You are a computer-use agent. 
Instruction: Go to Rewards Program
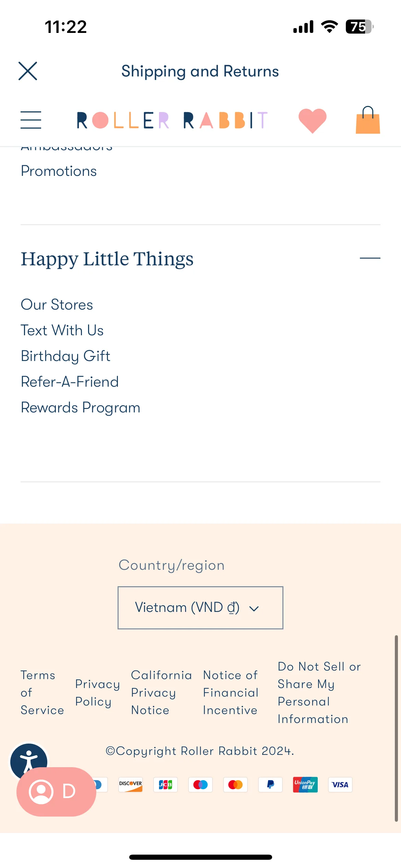pyautogui.click(x=81, y=408)
